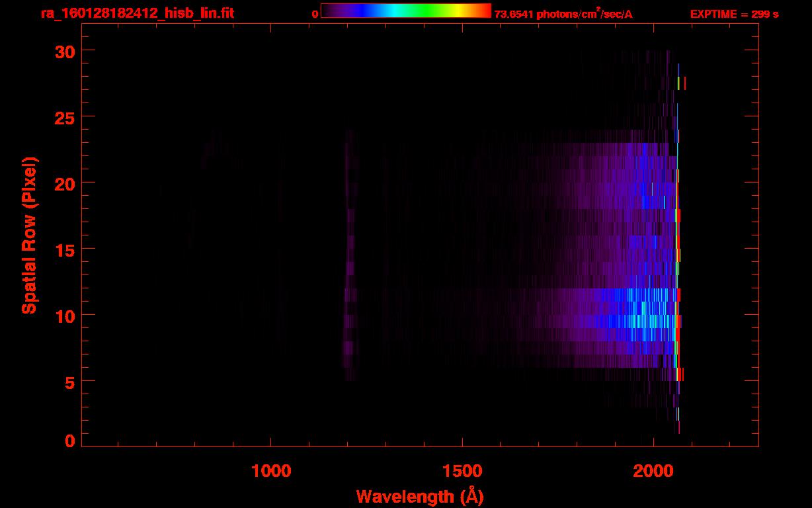Click the 73.6541 photons/cm²/sec/A label
This screenshot has height=508, width=812.
563,14
